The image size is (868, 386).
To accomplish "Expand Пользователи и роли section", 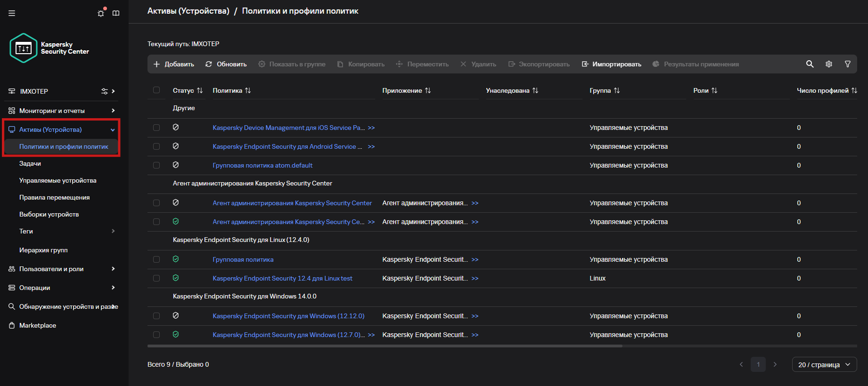I will click(113, 269).
